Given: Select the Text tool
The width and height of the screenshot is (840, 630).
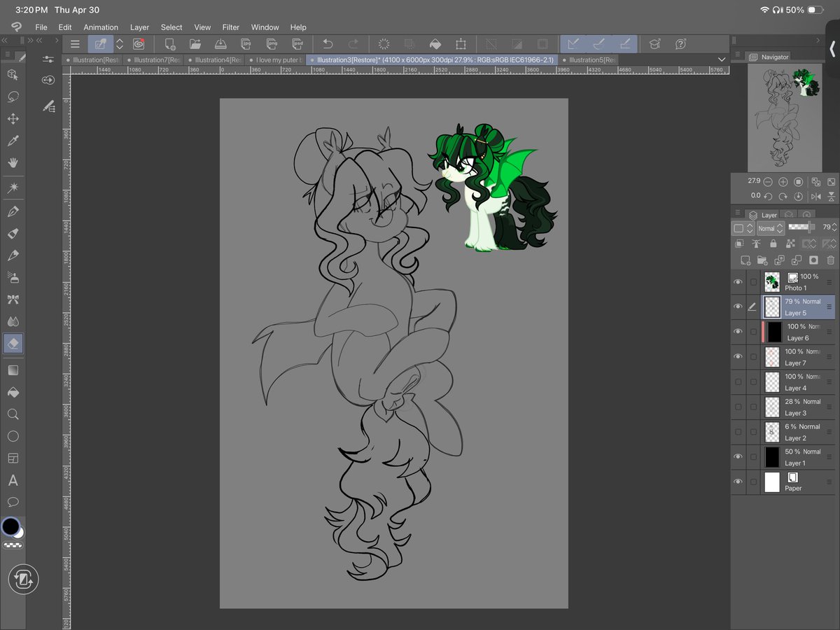Looking at the screenshot, I should 13,481.
